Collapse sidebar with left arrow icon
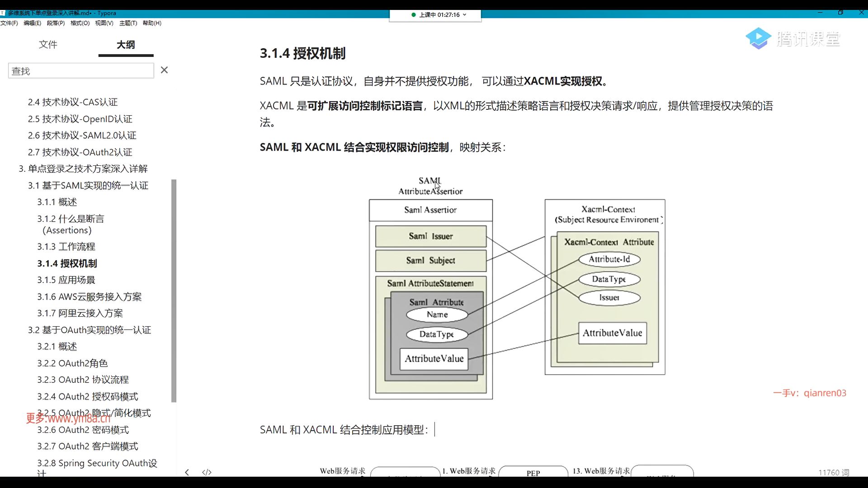The image size is (868, 488). [187, 472]
